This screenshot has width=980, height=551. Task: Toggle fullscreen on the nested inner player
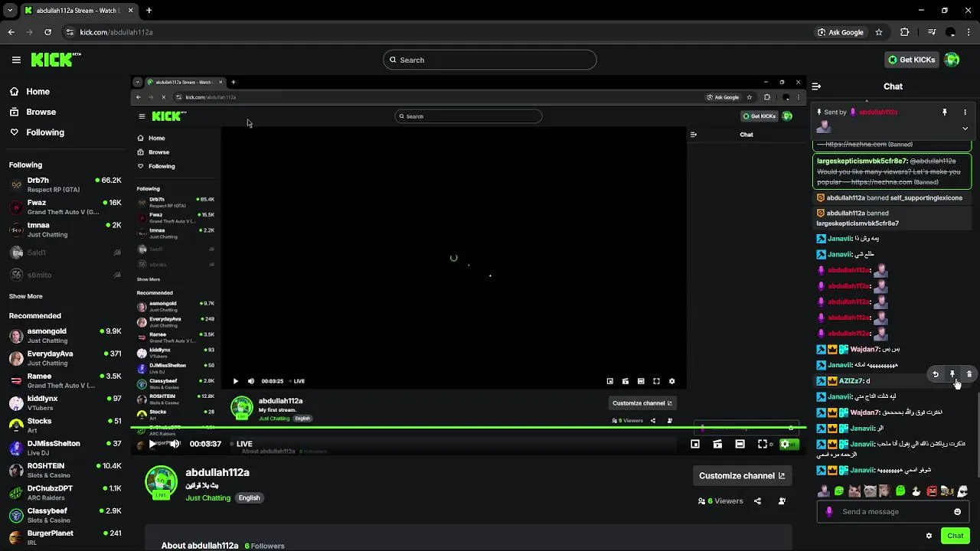coord(656,381)
